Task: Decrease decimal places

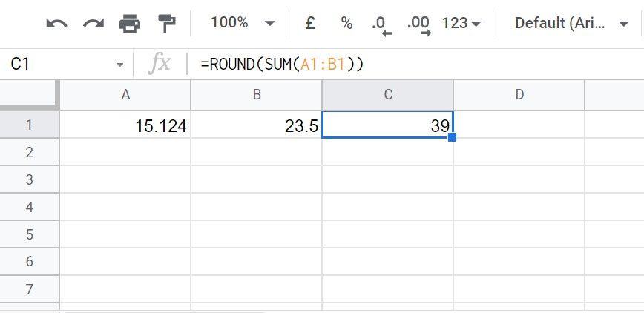Action: (x=381, y=24)
